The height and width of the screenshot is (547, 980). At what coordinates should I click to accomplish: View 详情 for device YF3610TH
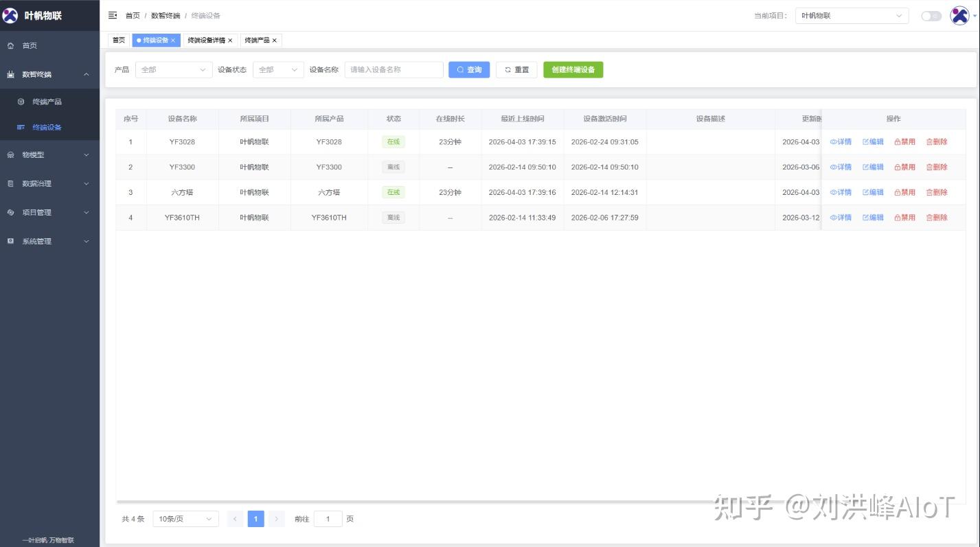pyautogui.click(x=841, y=218)
